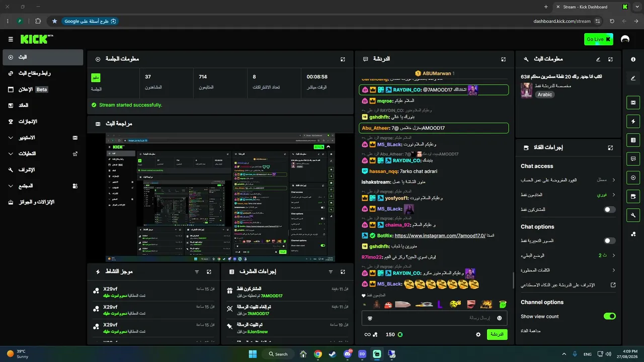The height and width of the screenshot is (362, 644).
Task: Toggle the list widget icon in the right icon strip
Action: [633, 140]
